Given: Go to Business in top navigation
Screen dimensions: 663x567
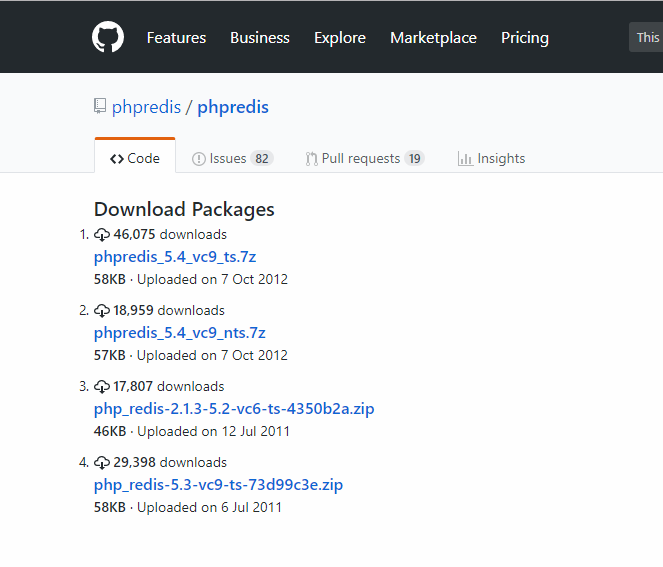Looking at the screenshot, I should pyautogui.click(x=260, y=38).
